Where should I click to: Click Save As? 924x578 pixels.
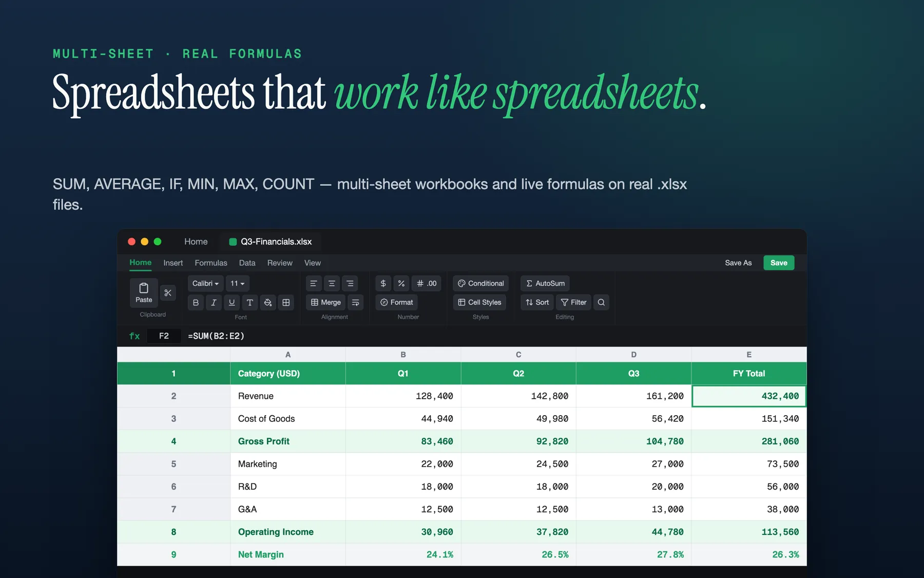(x=738, y=263)
